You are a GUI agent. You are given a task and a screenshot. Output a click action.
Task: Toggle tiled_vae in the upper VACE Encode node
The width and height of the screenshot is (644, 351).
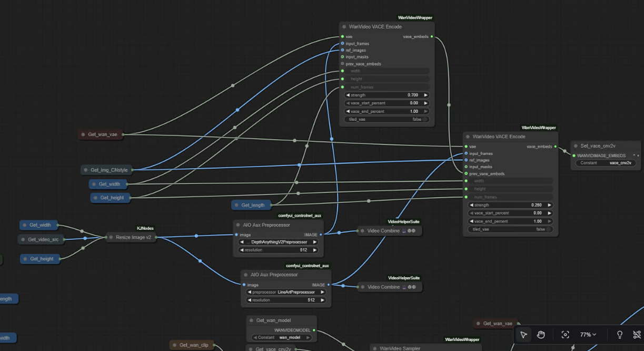coord(387,119)
